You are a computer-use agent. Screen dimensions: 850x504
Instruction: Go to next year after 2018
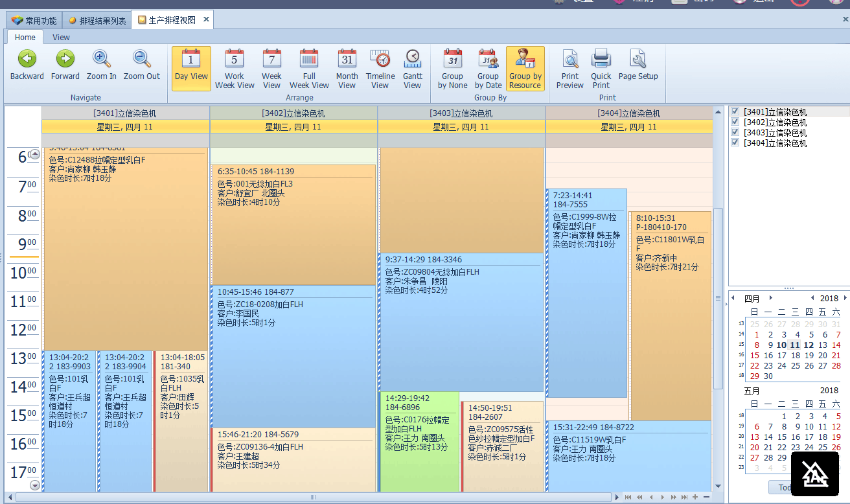tap(845, 298)
